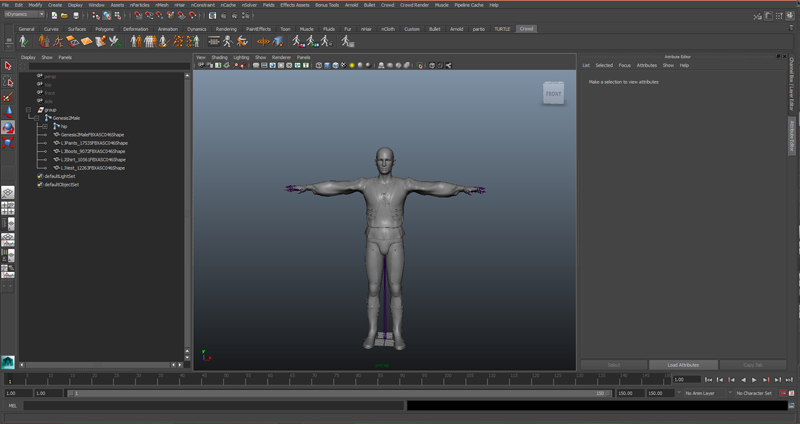This screenshot has height=424, width=800.
Task: Choose the Paint Selection brush tool
Action: point(8,98)
